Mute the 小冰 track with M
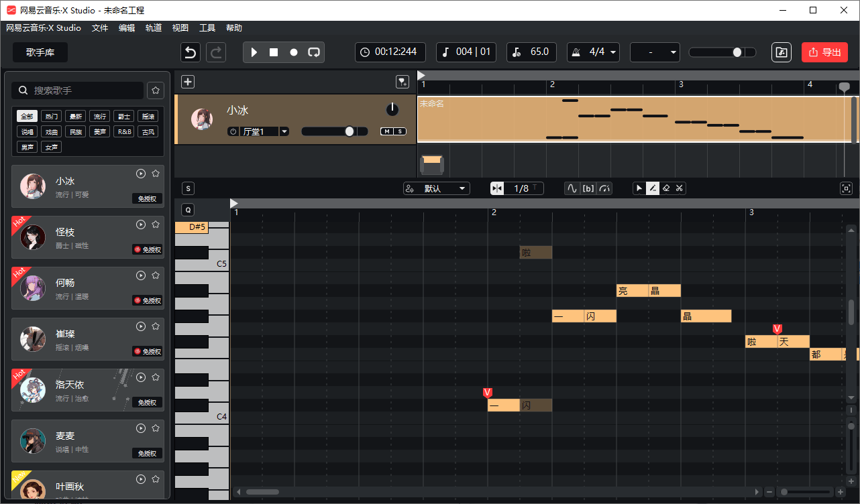Viewport: 860px width, 504px height. [387, 131]
